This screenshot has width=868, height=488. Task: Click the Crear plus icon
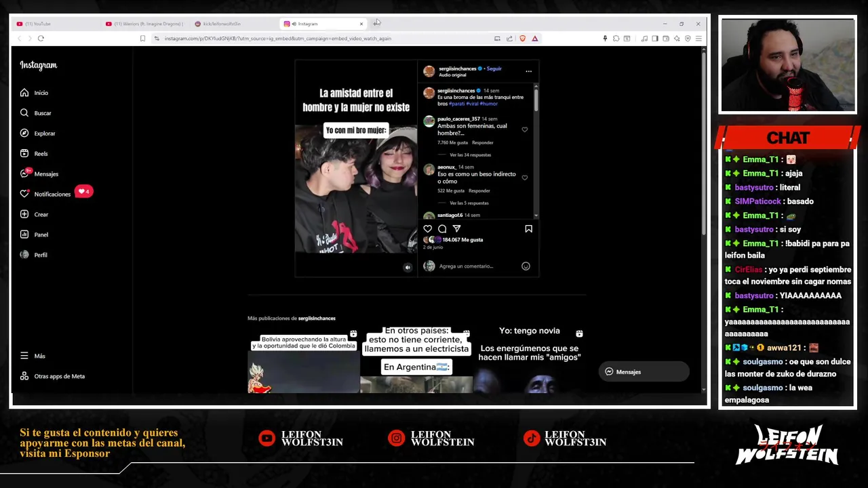click(x=24, y=214)
